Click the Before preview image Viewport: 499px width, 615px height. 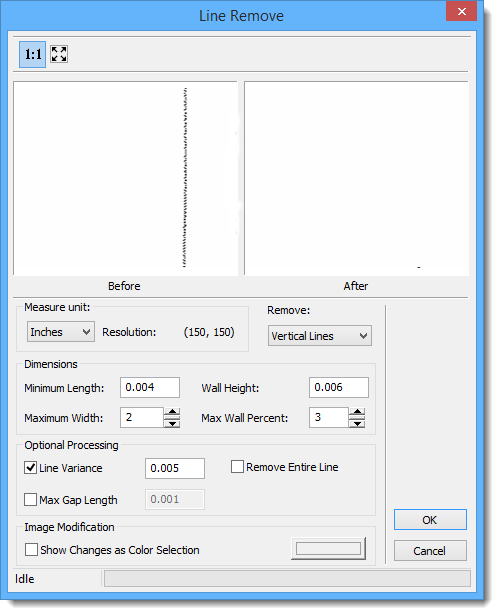(x=126, y=178)
